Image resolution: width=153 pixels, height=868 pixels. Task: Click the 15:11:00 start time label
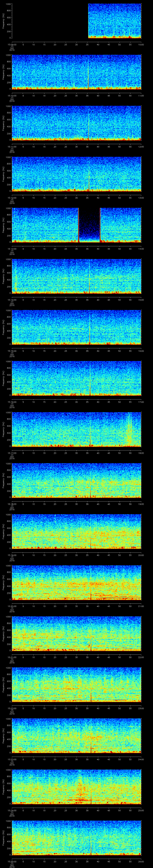[x=12, y=147]
